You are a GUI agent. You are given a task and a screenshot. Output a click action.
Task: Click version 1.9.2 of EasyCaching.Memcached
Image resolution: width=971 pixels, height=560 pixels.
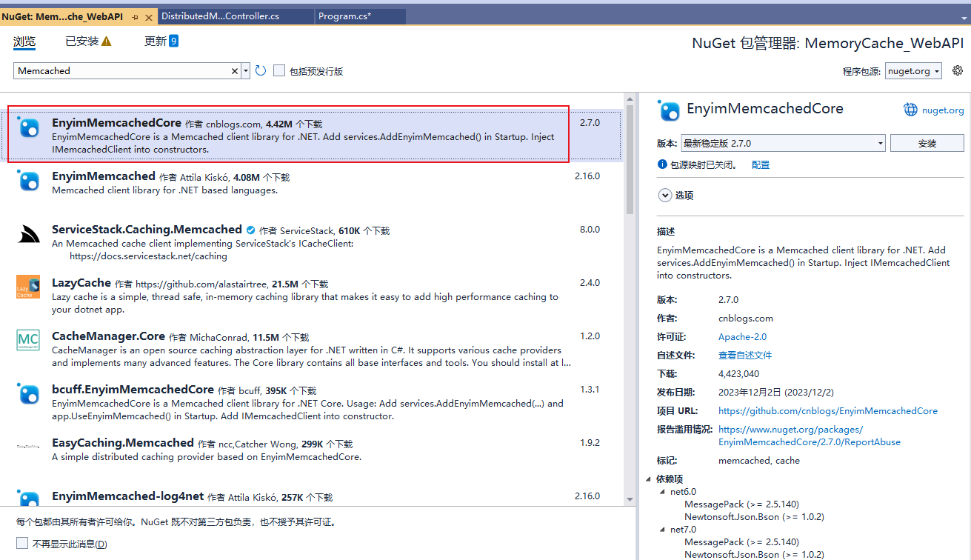click(x=590, y=443)
